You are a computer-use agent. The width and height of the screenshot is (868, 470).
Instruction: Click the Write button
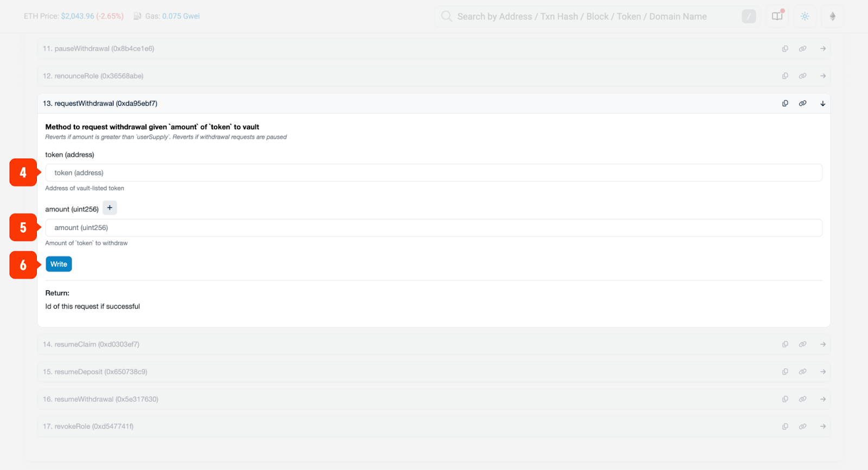coord(59,264)
